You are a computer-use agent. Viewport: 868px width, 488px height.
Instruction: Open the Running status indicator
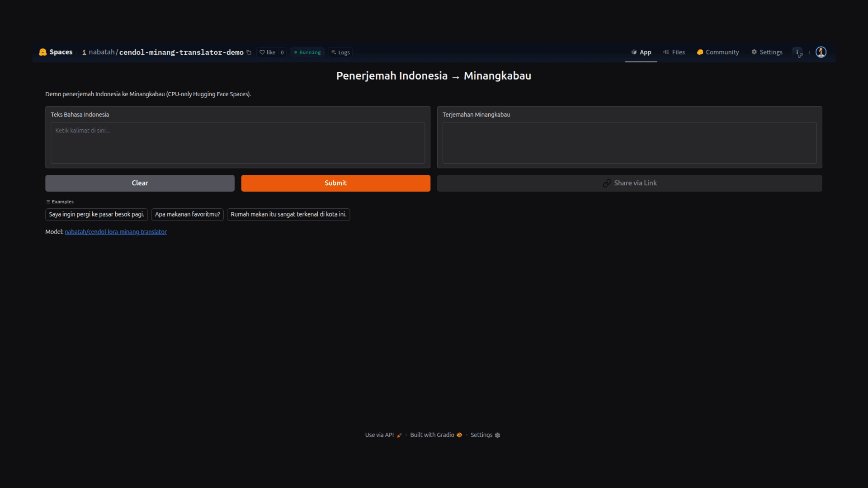click(x=307, y=52)
